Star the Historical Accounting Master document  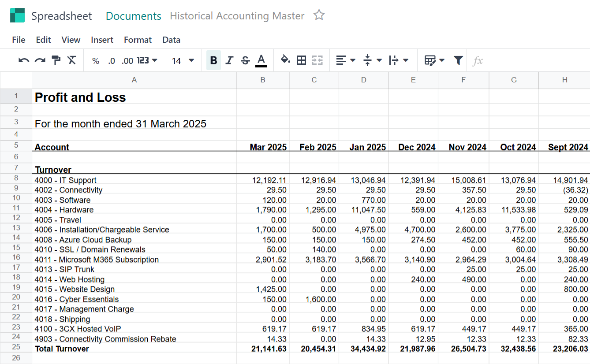[319, 15]
